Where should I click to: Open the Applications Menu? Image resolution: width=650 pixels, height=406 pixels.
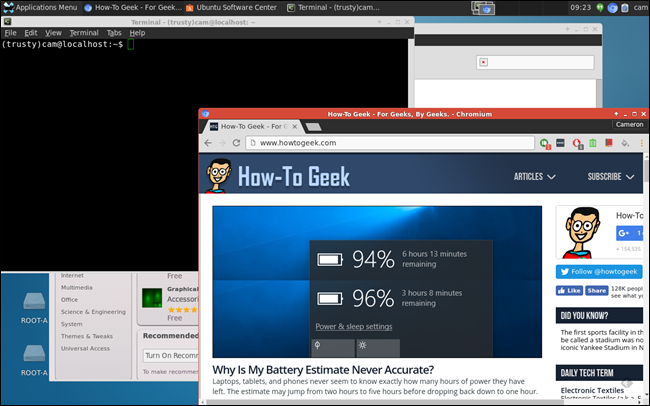point(40,7)
